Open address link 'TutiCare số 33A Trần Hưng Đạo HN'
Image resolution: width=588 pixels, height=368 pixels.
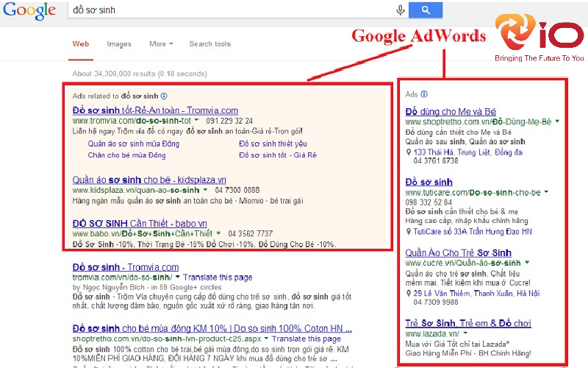tap(473, 232)
